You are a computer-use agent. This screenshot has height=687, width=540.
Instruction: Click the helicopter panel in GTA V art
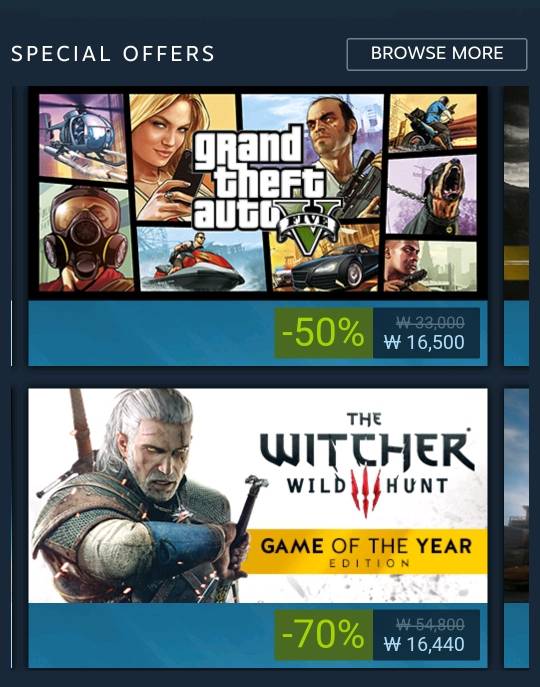click(x=82, y=137)
